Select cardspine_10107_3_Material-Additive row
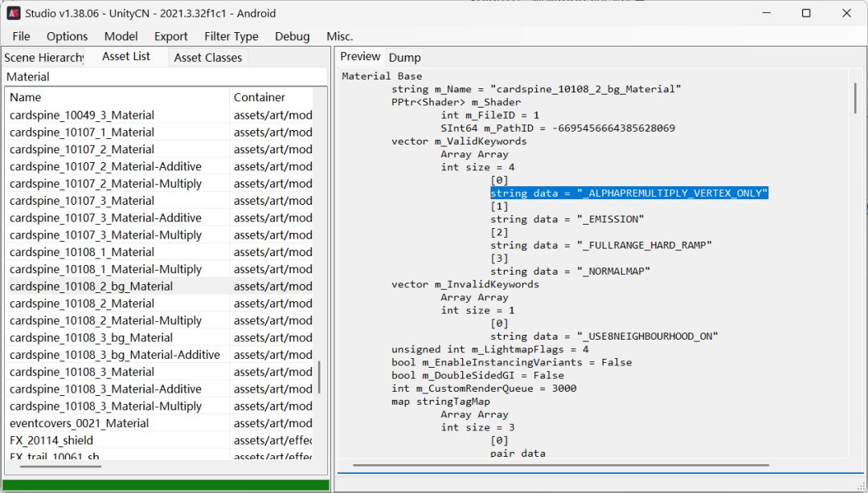Viewport: 868px width, 493px height. point(159,218)
